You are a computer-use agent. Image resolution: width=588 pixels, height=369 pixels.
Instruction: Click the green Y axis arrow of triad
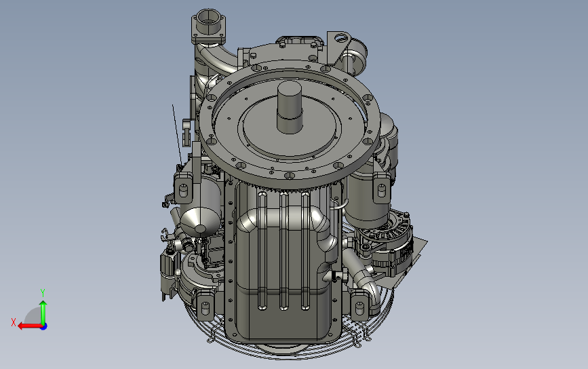click(x=43, y=312)
